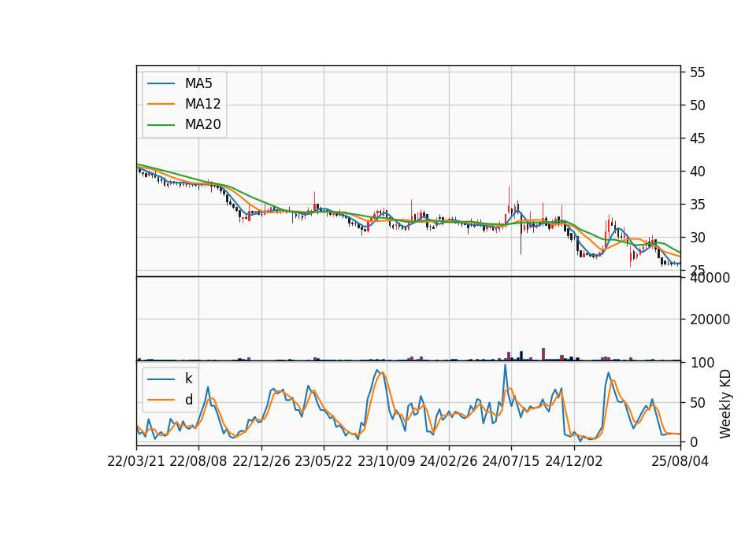Image resolution: width=756 pixels, height=543 pixels.
Task: Click the 40000 volume axis tick label
Action: 710,278
